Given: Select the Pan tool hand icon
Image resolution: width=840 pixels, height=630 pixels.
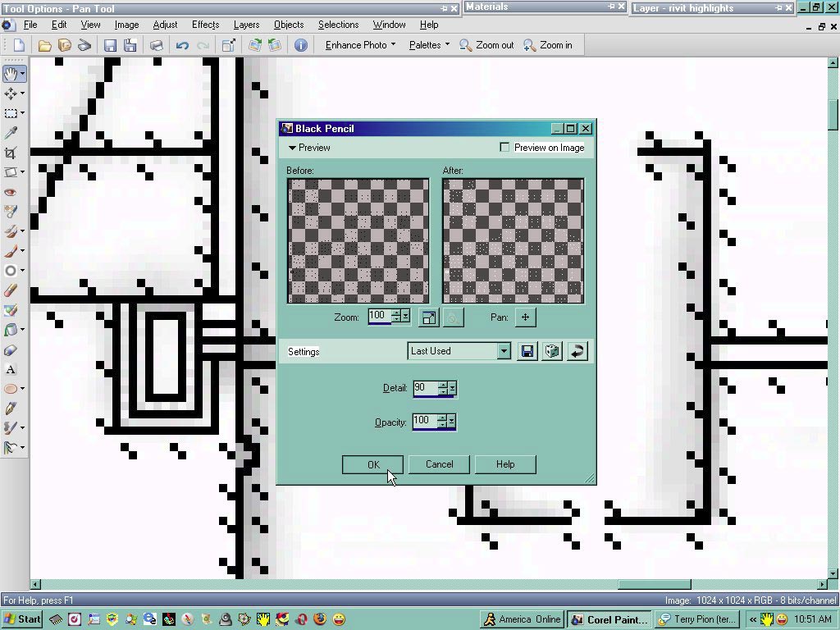Looking at the screenshot, I should [10, 73].
